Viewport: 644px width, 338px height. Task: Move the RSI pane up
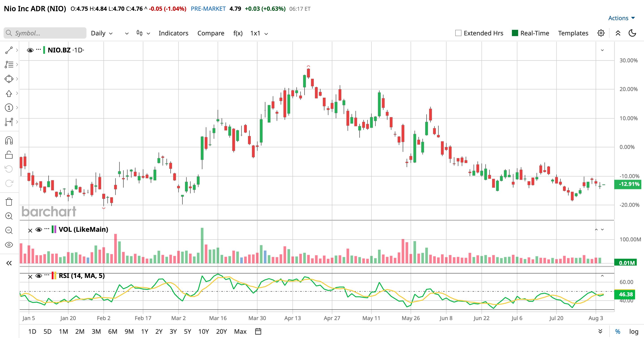pyautogui.click(x=603, y=276)
